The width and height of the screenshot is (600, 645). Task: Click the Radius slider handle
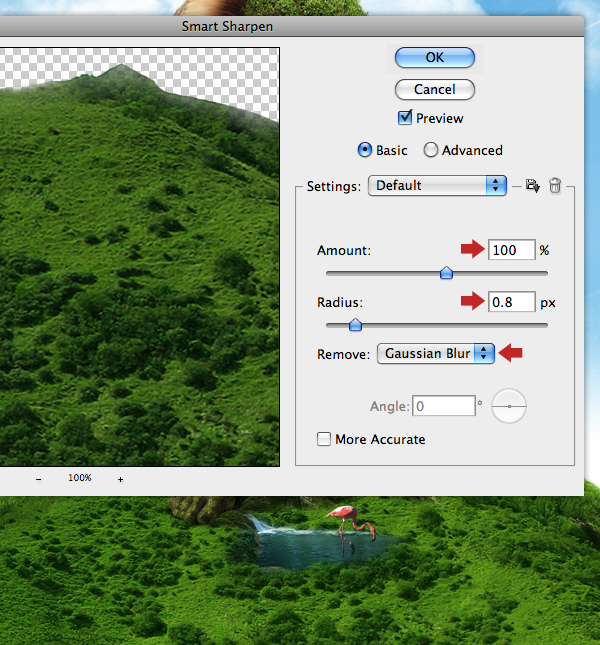355,325
